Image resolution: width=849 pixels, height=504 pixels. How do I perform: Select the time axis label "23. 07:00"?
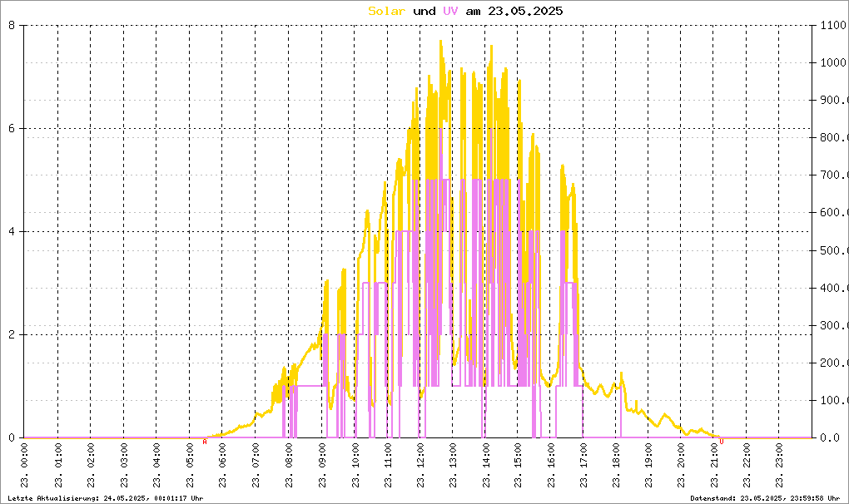pos(255,466)
